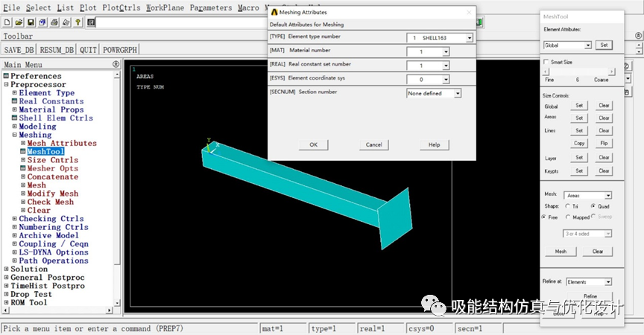Viewport: 644px width, 335px height.
Task: Click the RESUM_DB toolbar button
Action: tap(57, 50)
